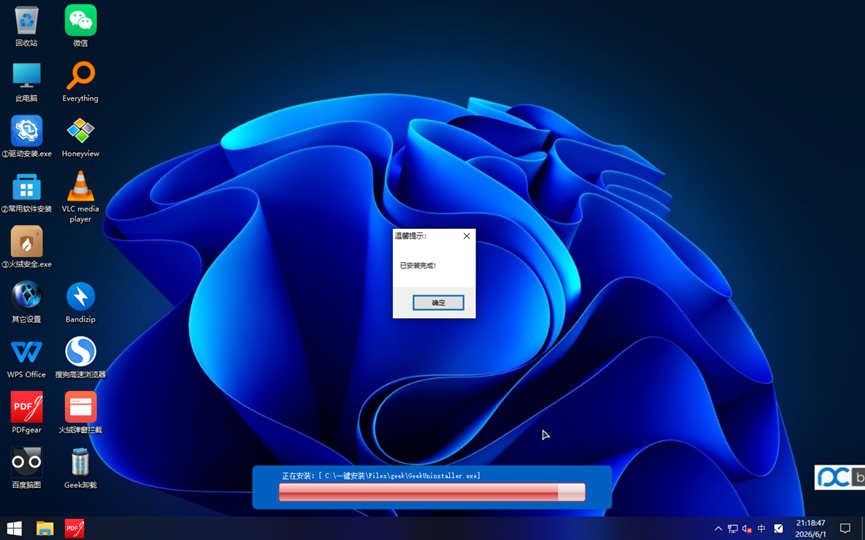Select the 火绒弹窗拦截 desktop icon
Image resolution: width=865 pixels, height=540 pixels.
81,413
